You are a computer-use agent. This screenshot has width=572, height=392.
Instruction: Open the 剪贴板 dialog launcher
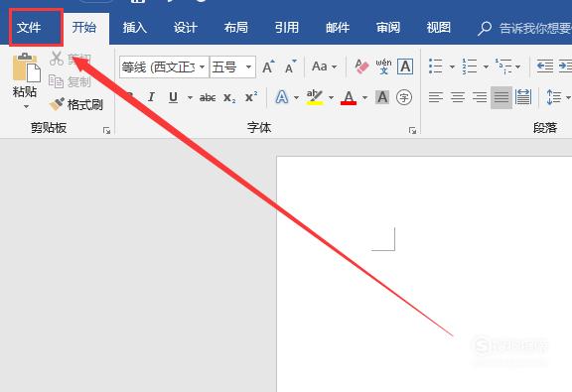click(106, 130)
